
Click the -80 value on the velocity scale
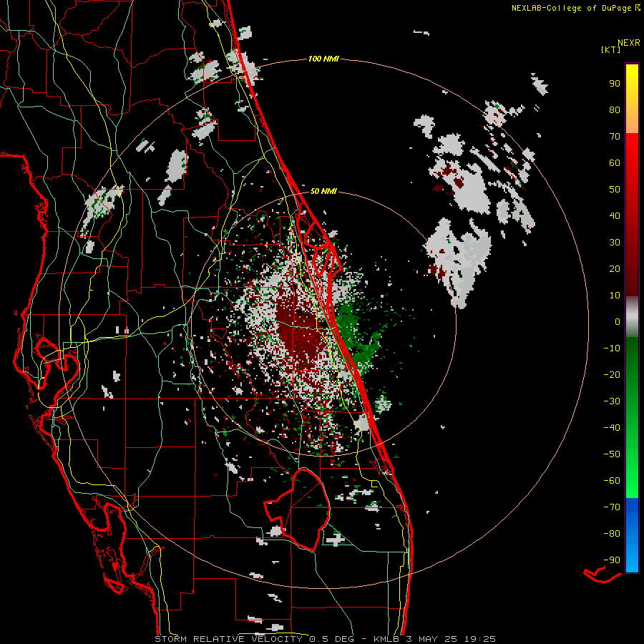[612, 534]
